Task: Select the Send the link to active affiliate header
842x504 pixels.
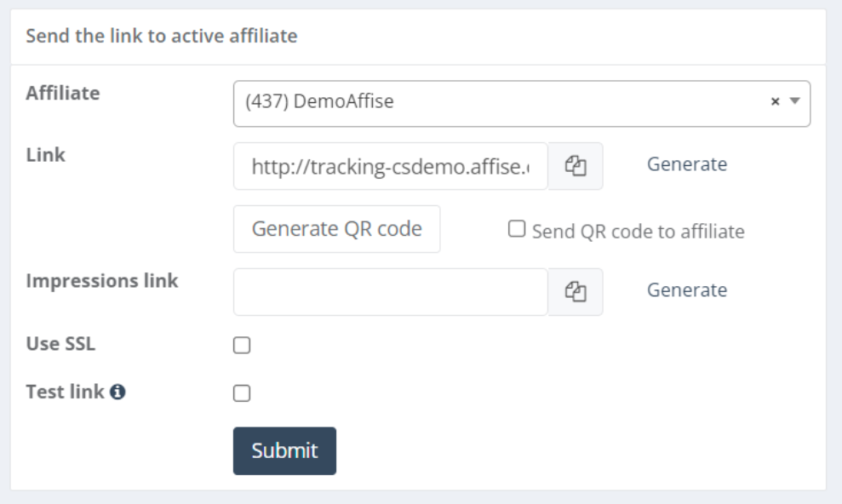Action: tap(162, 36)
